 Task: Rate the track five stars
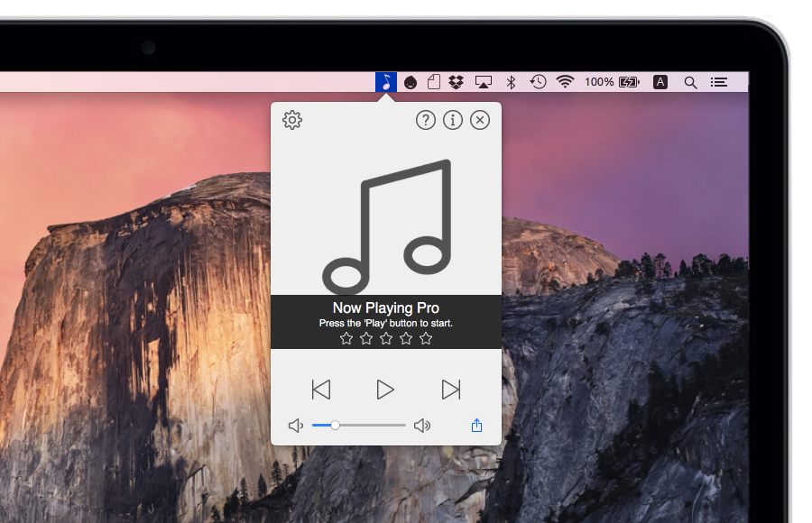click(x=426, y=339)
